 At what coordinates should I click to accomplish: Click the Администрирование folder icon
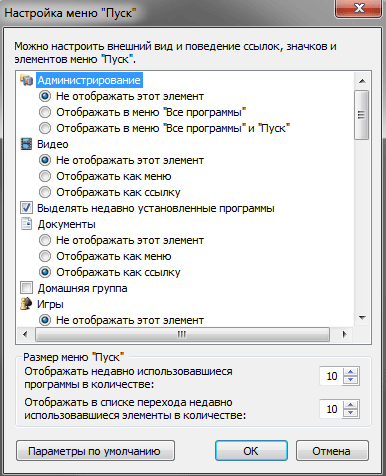tap(26, 80)
